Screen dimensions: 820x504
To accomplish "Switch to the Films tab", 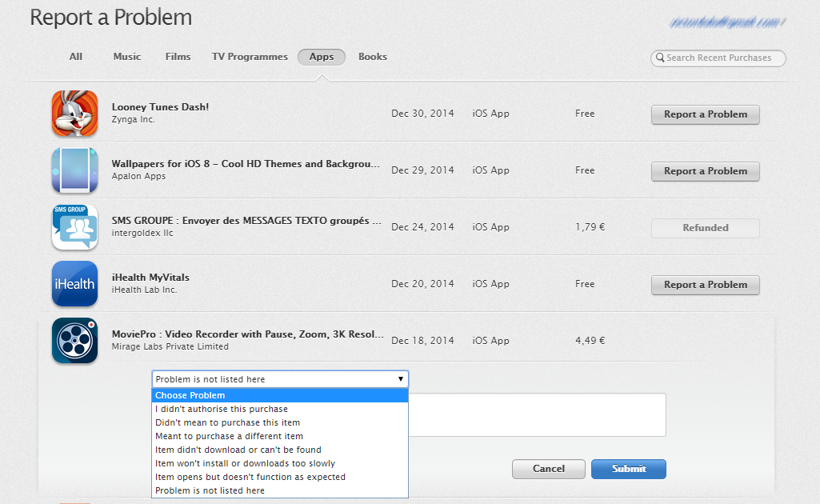I will pyautogui.click(x=178, y=57).
